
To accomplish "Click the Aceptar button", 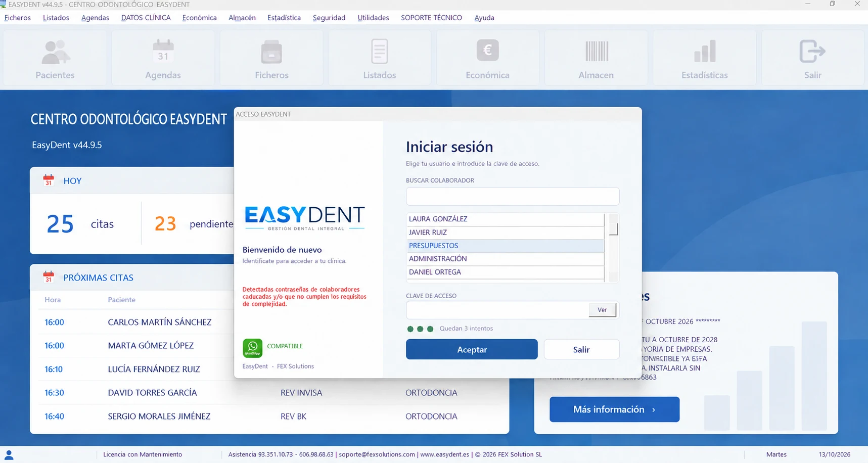I will click(x=472, y=349).
